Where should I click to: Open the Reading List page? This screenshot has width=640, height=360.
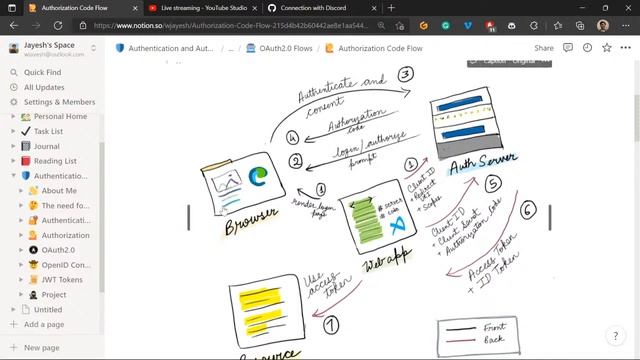pyautogui.click(x=55, y=161)
